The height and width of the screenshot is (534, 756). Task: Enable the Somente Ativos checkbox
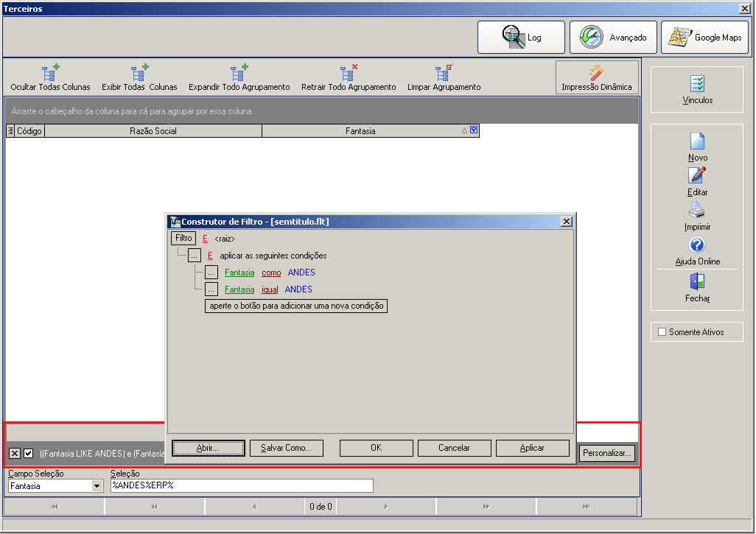point(662,332)
